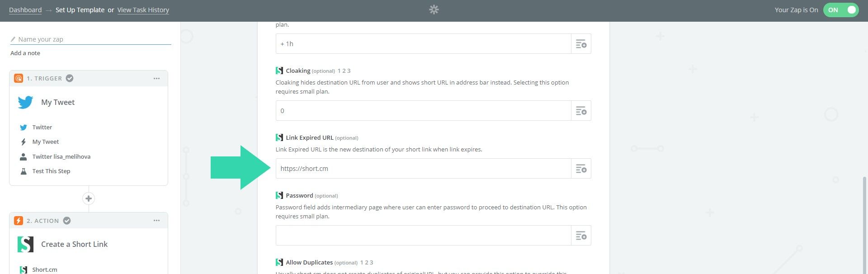Click the Name your zap field

90,39
